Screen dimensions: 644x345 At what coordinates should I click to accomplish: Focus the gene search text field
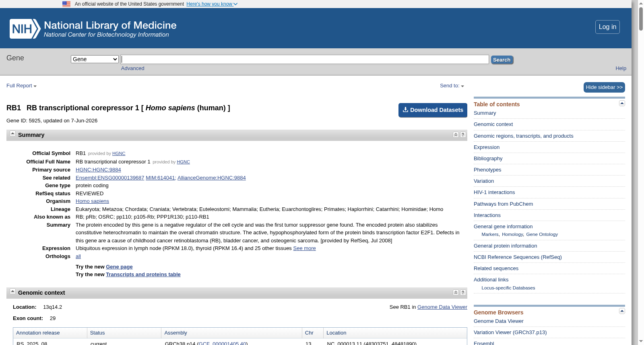pos(305,60)
